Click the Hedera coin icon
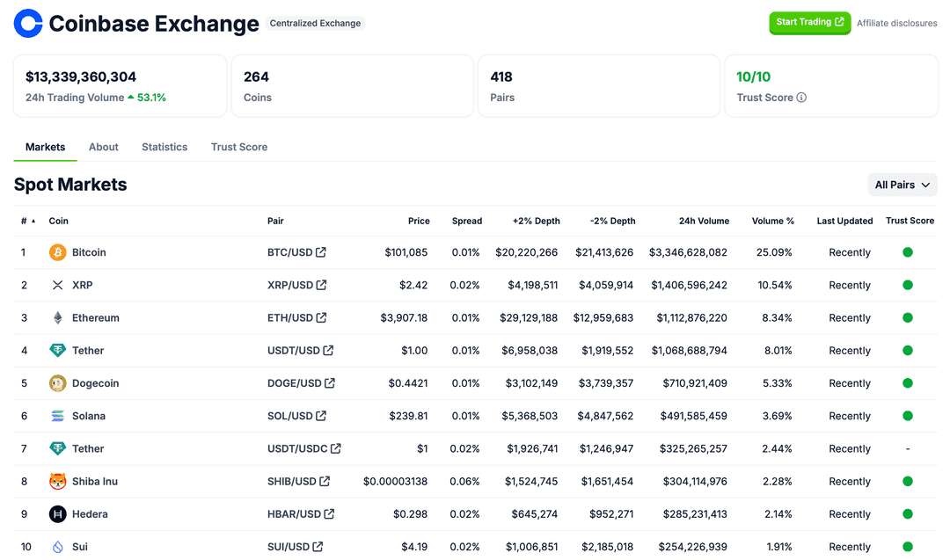 [57, 514]
